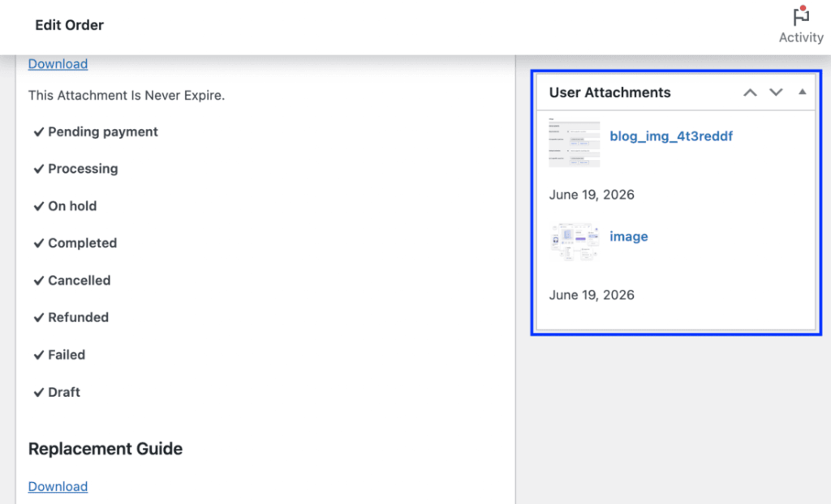Image resolution: width=831 pixels, height=504 pixels.
Task: Click the 'User Attachments' panel title
Action: point(609,93)
